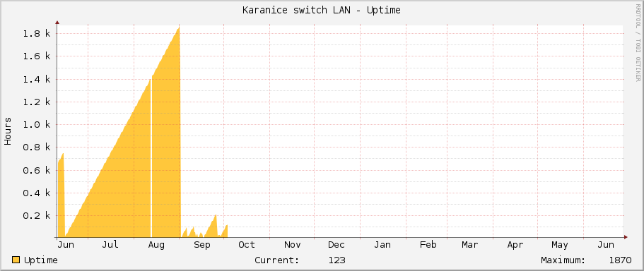Click the 'Dec' x-axis label
Viewport: 644px width, 271px height.
336,245
